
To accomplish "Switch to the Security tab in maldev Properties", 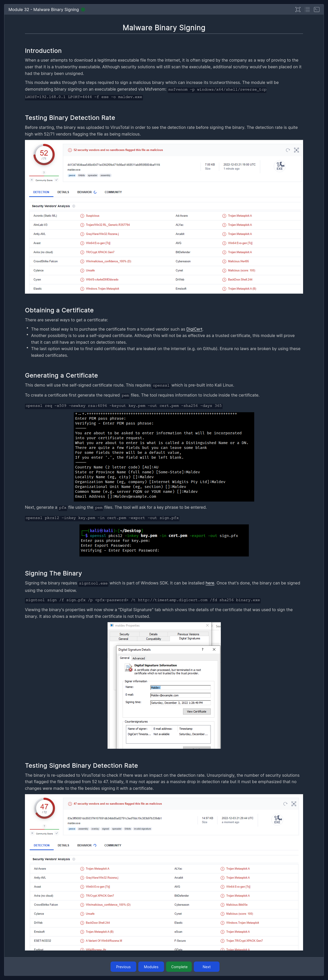I will (x=124, y=634).
